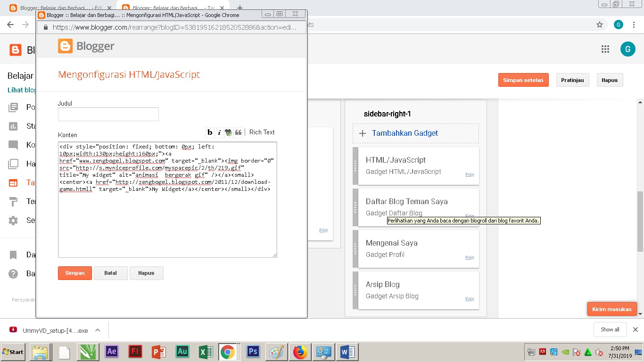Open Bantuan help sidebar icon

[13, 274]
